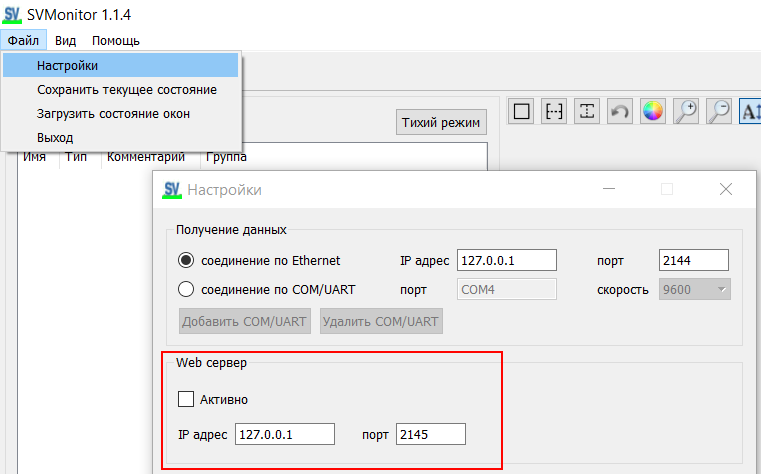The width and height of the screenshot is (761, 474).
Task: Choose 'Настройки' from the Файл menu
Action: click(120, 65)
